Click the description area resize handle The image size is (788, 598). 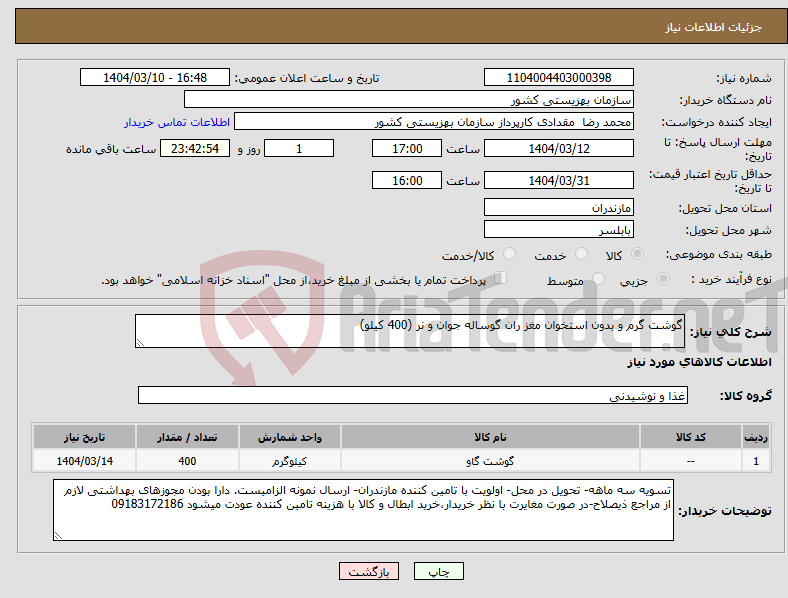point(140,343)
